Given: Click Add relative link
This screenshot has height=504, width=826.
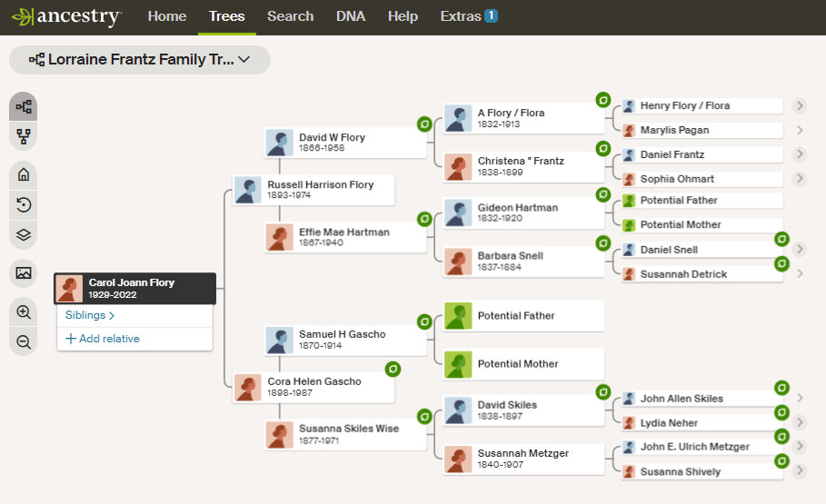Looking at the screenshot, I should [102, 339].
